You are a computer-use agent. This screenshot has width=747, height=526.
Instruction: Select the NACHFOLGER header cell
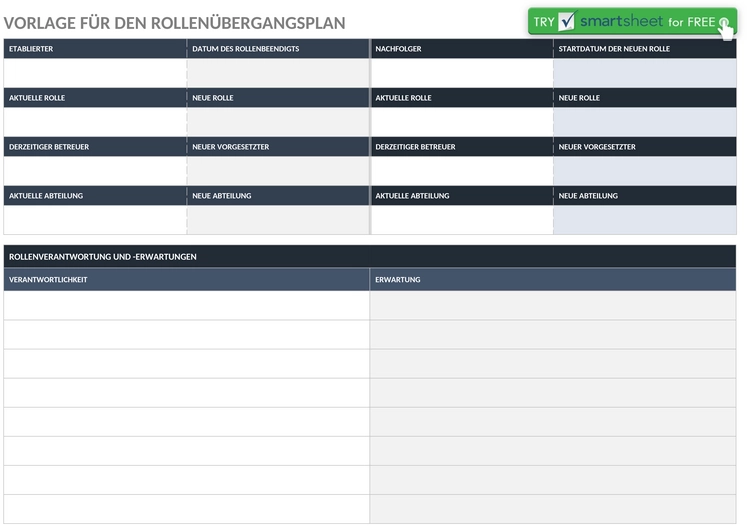tap(462, 49)
